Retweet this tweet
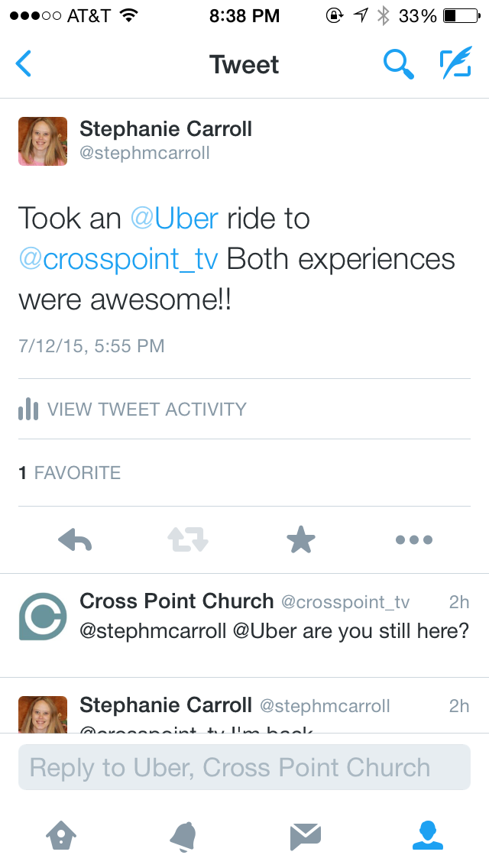Image resolution: width=489 pixels, height=868 pixels. [188, 540]
